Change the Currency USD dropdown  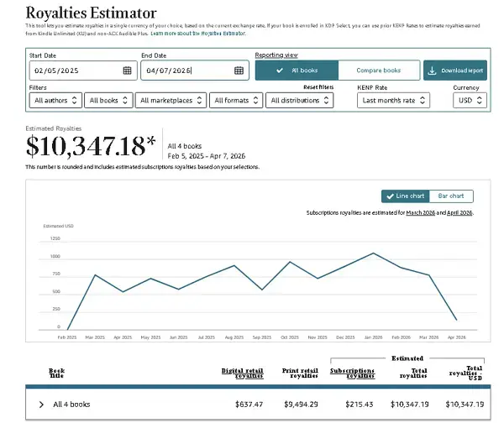point(469,101)
